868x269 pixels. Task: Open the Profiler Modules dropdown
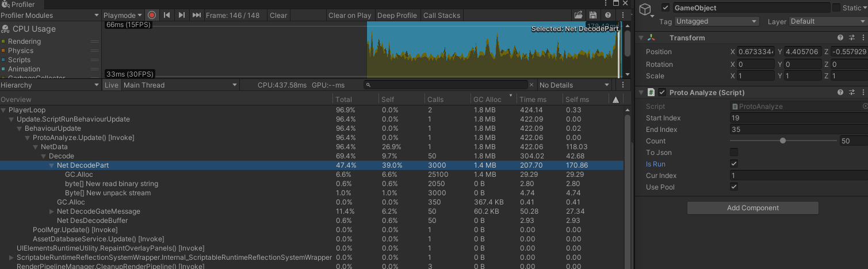point(50,16)
